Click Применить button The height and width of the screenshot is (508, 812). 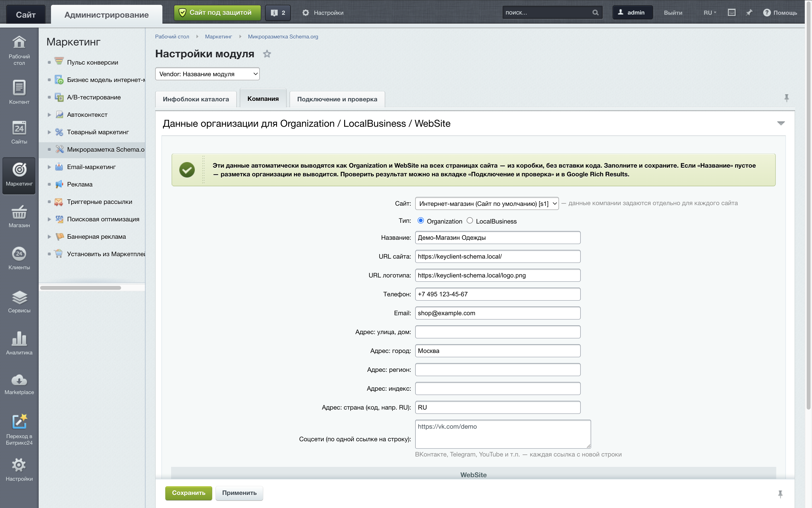pos(239,493)
